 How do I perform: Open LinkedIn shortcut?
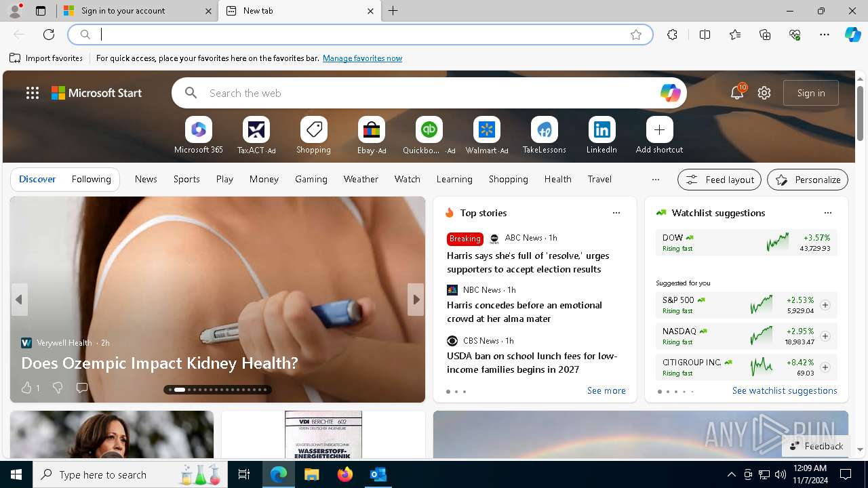(601, 136)
